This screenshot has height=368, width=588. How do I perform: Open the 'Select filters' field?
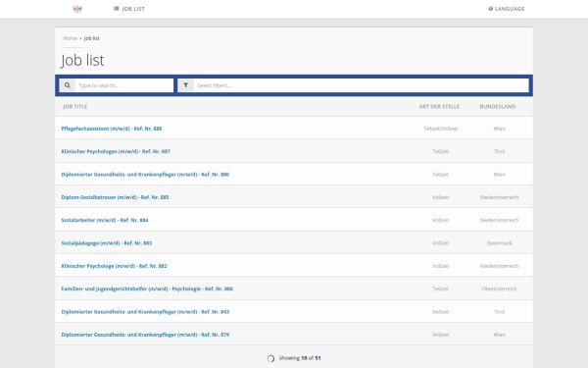tap(361, 85)
